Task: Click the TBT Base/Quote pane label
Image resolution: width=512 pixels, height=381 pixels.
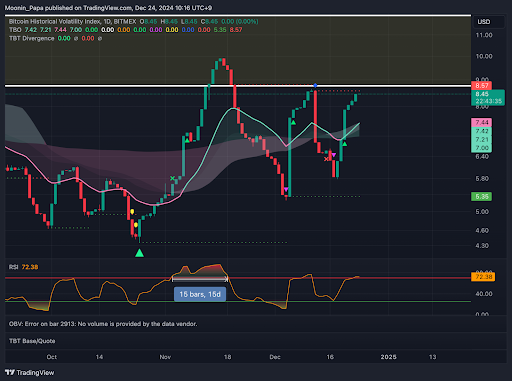Action: 32,341
